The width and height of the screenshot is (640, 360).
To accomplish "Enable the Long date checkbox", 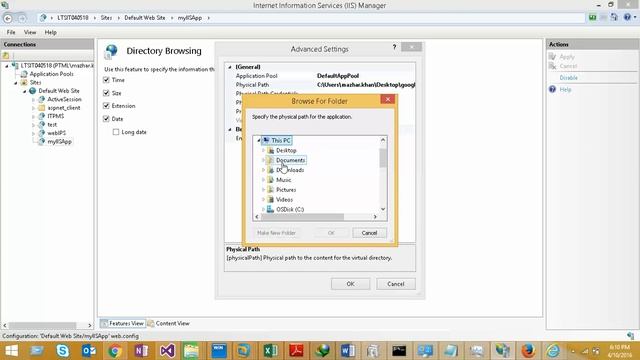I will coord(116,132).
